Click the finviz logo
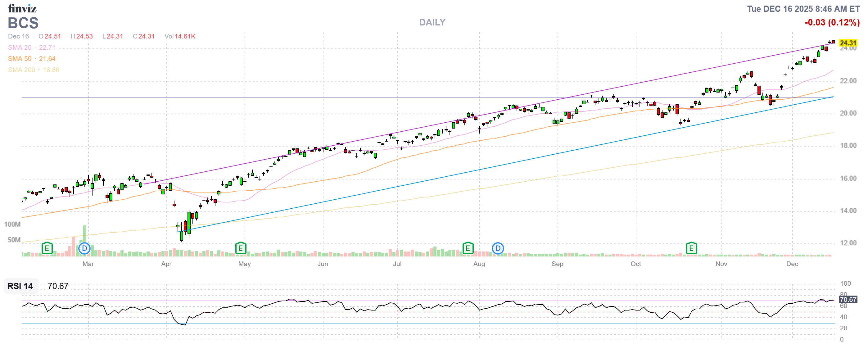Viewport: 868px width, 349px height. point(22,9)
